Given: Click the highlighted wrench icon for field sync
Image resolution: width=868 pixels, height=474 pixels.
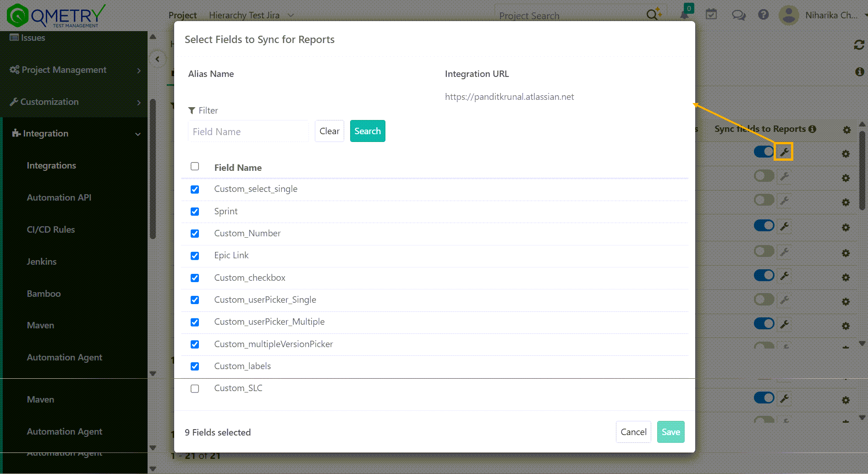Looking at the screenshot, I should pyautogui.click(x=784, y=151).
